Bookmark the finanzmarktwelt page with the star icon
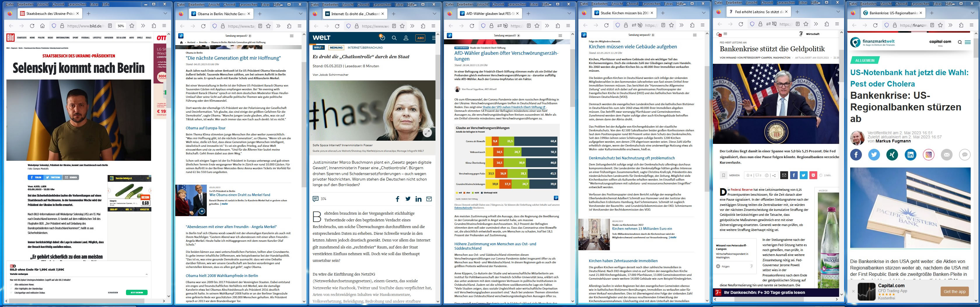Viewport: 980px width, 307px height. pos(940,25)
